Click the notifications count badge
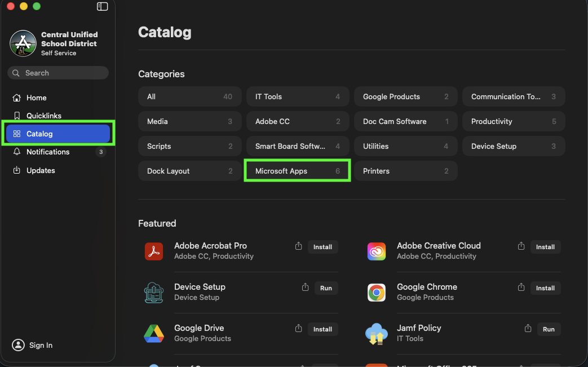Image resolution: width=588 pixels, height=367 pixels. pos(100,152)
